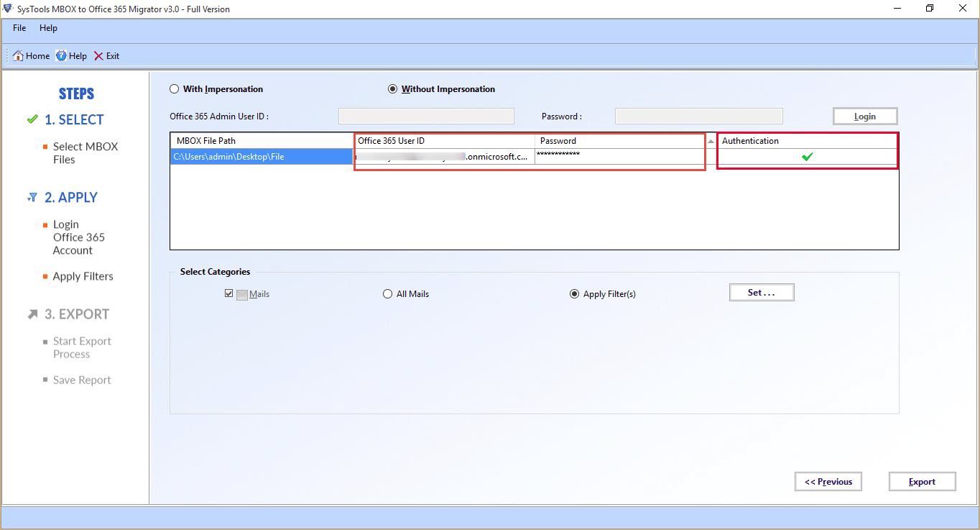Click the Office 365 Admin User ID field

click(426, 116)
